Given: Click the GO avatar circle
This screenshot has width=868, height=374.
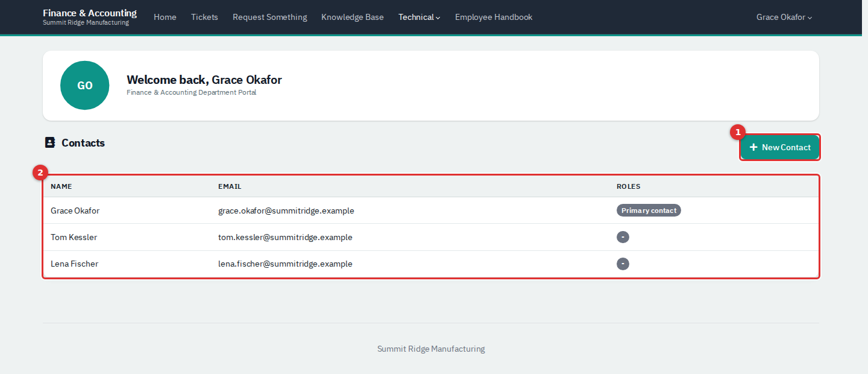Looking at the screenshot, I should point(85,85).
